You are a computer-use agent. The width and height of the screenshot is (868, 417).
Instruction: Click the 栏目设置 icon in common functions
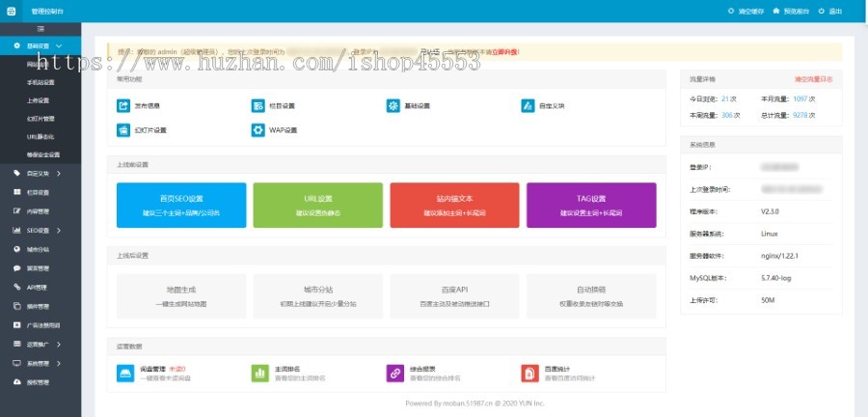coord(258,105)
